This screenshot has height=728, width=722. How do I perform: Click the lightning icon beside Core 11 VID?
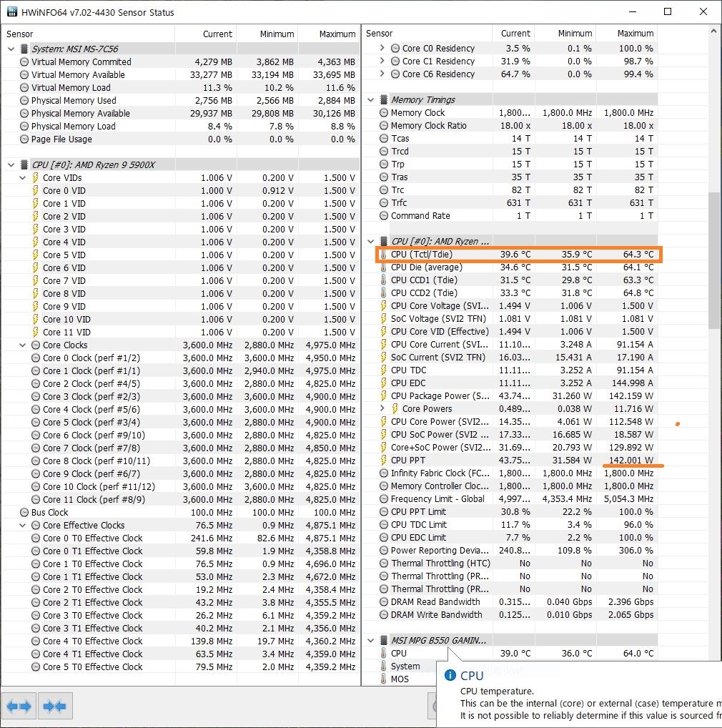35,332
